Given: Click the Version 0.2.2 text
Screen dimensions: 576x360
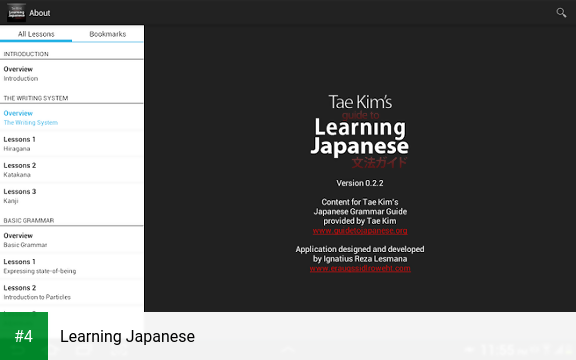Looking at the screenshot, I should [x=360, y=183].
